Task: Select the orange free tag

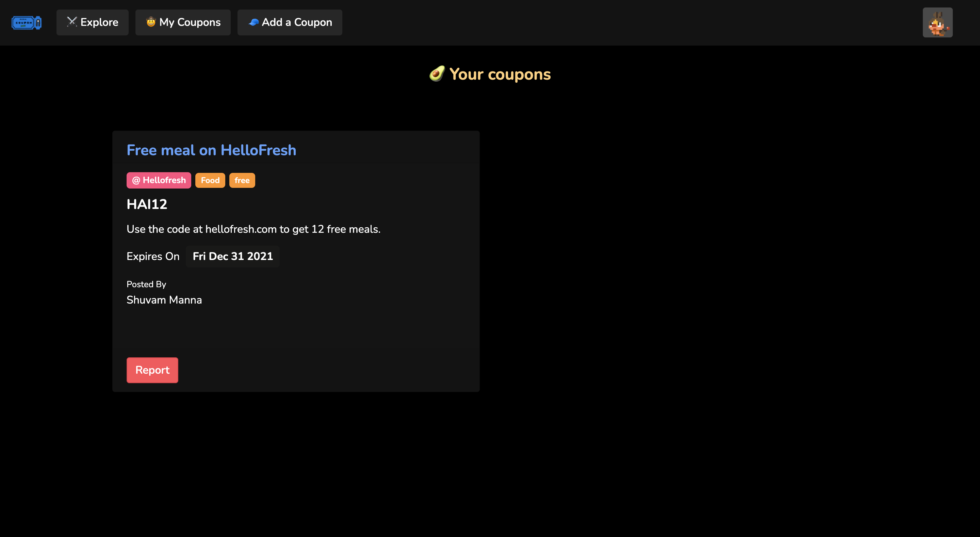Action: (242, 180)
